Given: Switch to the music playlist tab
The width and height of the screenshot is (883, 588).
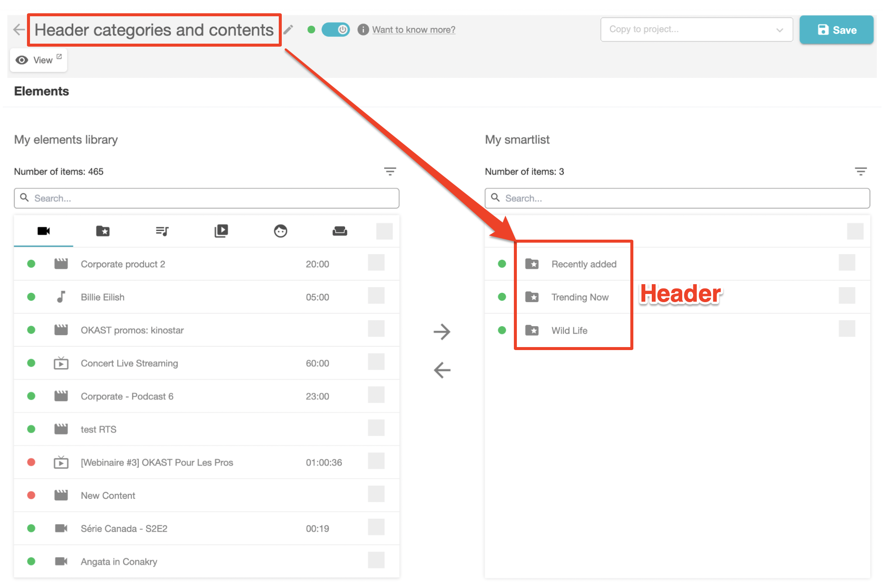Looking at the screenshot, I should (x=162, y=231).
